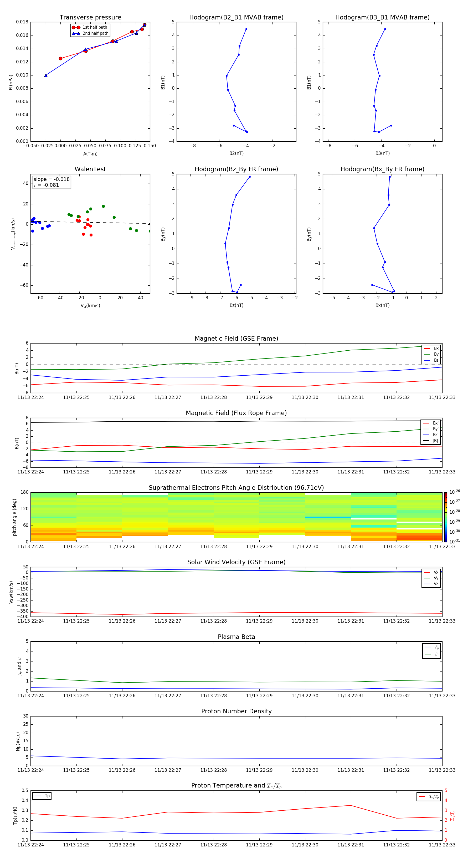Click the "Np(#/cc)" axis label

click(x=18, y=741)
